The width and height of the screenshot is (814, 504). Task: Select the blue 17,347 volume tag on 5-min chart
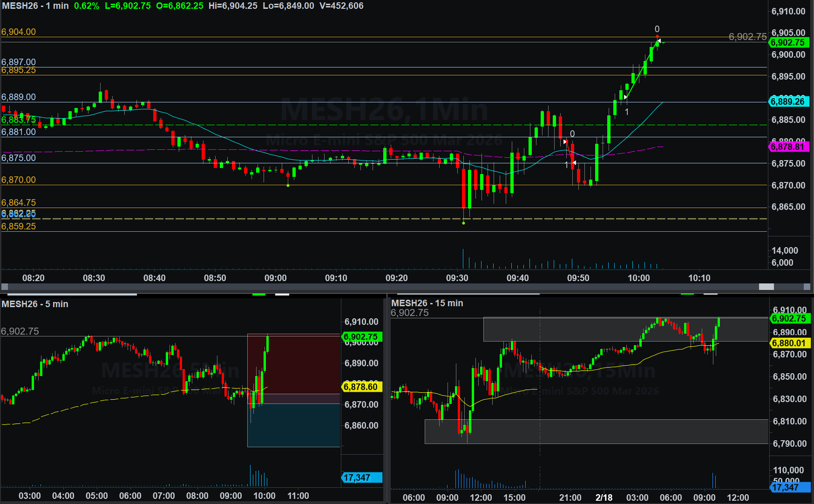click(361, 477)
